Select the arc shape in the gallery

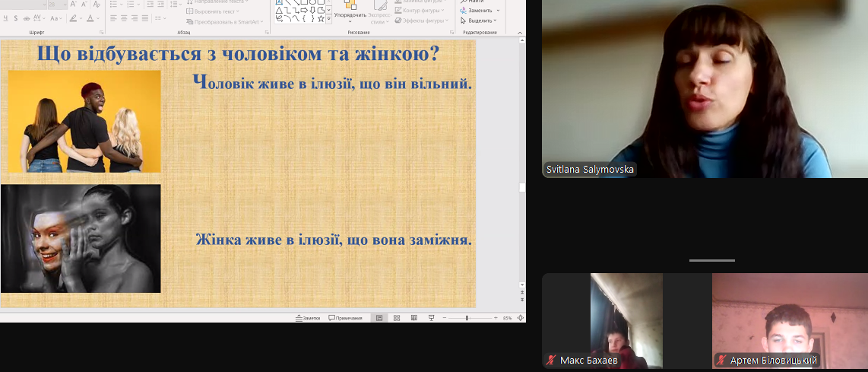point(288,19)
